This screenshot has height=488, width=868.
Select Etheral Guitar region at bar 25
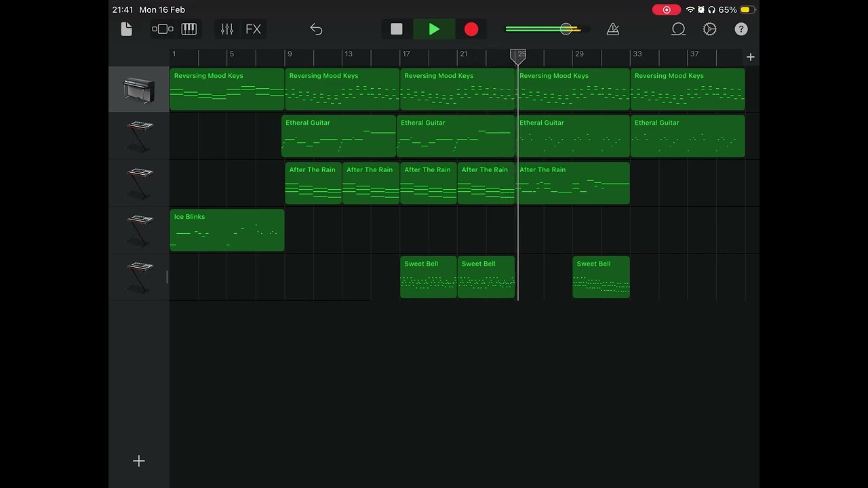(x=573, y=136)
